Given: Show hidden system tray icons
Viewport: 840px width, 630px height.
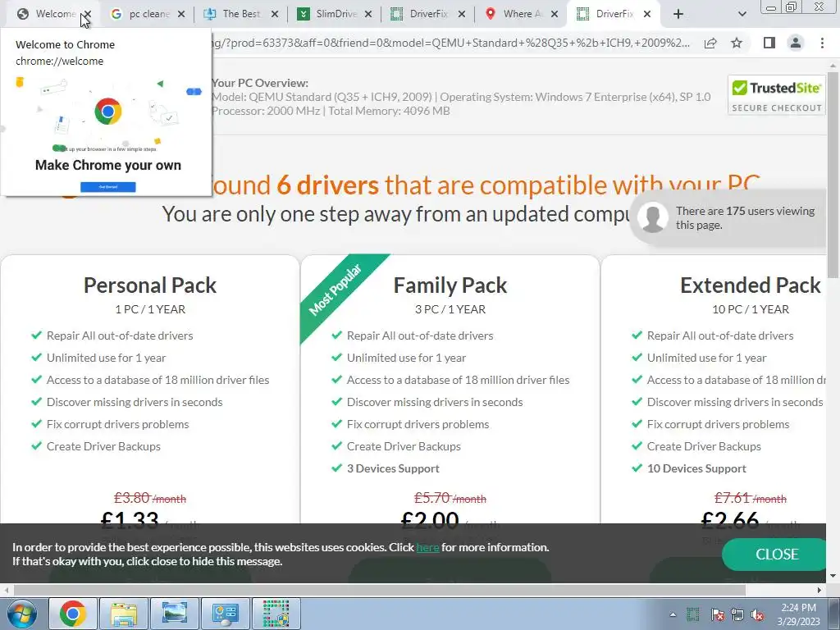Looking at the screenshot, I should [x=673, y=614].
